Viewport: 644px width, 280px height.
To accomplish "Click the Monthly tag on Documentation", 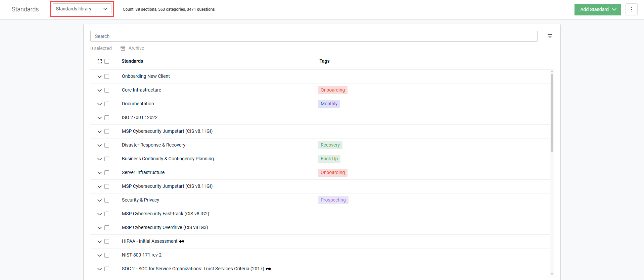I will coord(329,104).
